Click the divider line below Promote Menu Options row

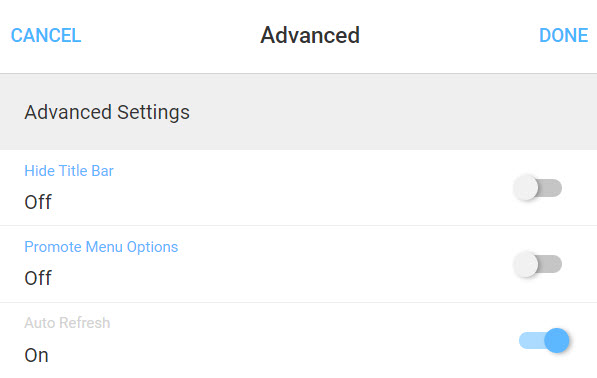click(298, 303)
